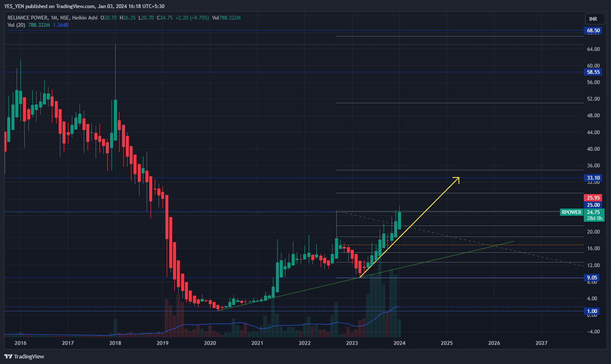611x364 pixels.
Task: Click the 12.00 price axis tick
Action: 593,265
